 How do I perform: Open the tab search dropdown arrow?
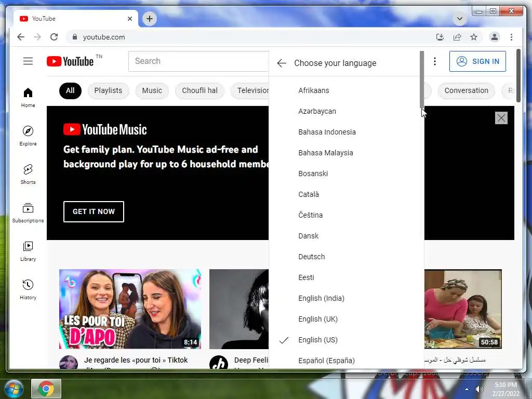pos(460,18)
